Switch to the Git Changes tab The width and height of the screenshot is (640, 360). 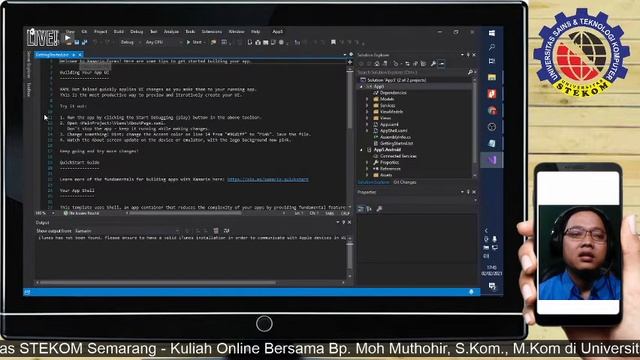click(x=404, y=182)
